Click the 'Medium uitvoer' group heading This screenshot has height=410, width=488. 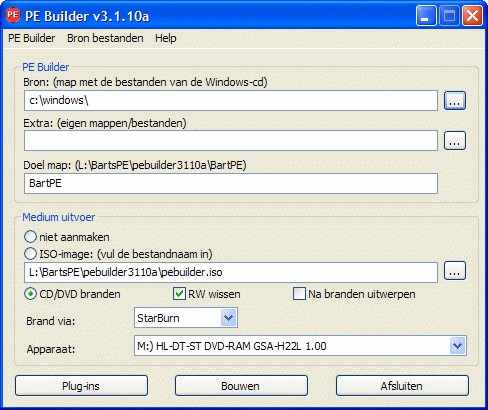point(59,217)
